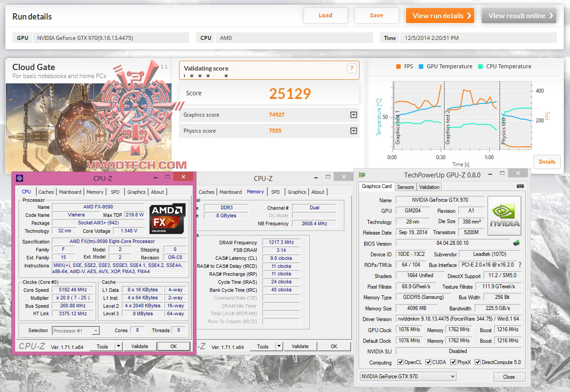Click the Graphics score value 74927
This screenshot has width=570, height=392.
(x=277, y=115)
